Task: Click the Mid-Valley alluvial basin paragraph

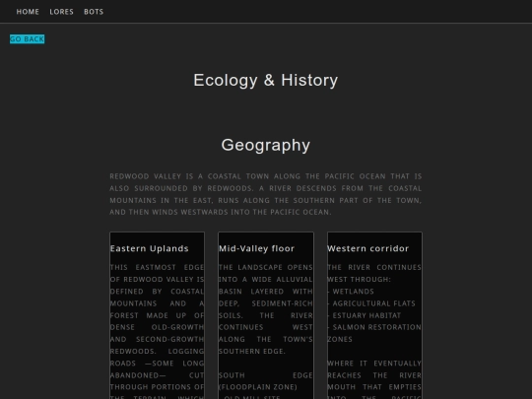Action: [x=266, y=309]
